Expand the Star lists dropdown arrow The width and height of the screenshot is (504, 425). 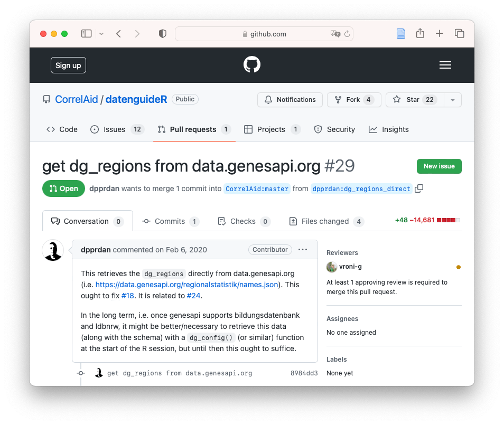(453, 100)
